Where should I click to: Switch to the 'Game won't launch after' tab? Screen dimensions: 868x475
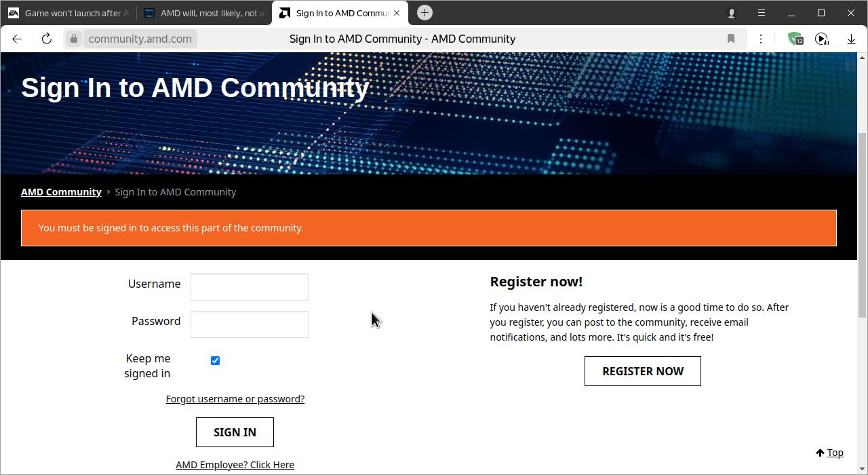(x=68, y=13)
